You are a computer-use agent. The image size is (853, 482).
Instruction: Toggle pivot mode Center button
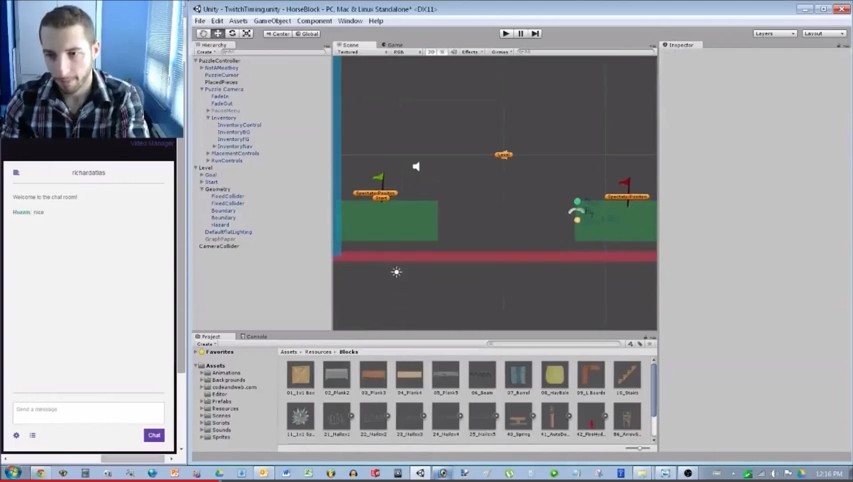click(x=278, y=34)
